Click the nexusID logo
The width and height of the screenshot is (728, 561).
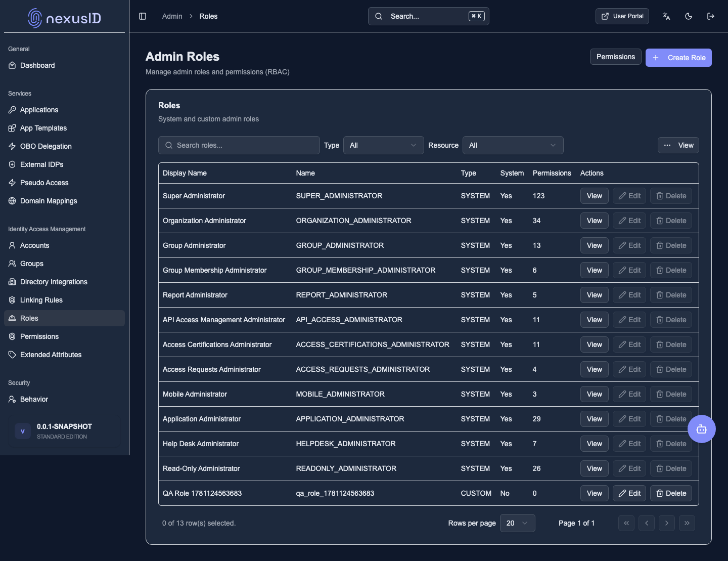click(x=64, y=18)
